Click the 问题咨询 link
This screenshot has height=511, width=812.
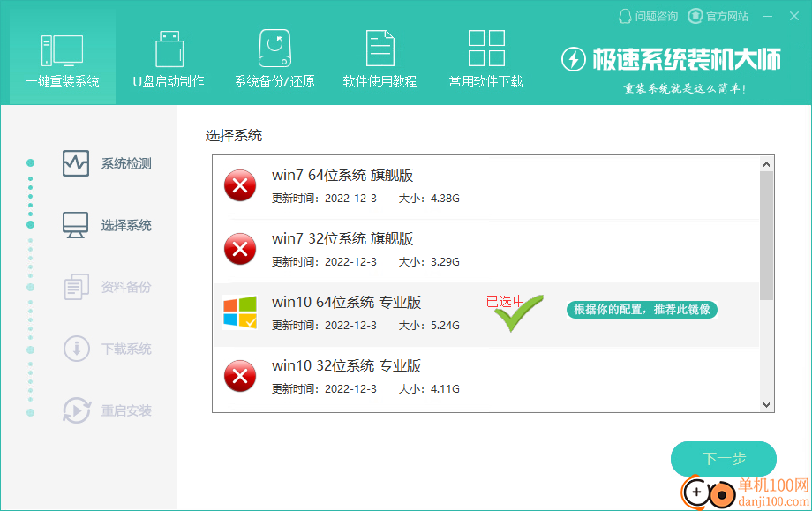pyautogui.click(x=656, y=17)
